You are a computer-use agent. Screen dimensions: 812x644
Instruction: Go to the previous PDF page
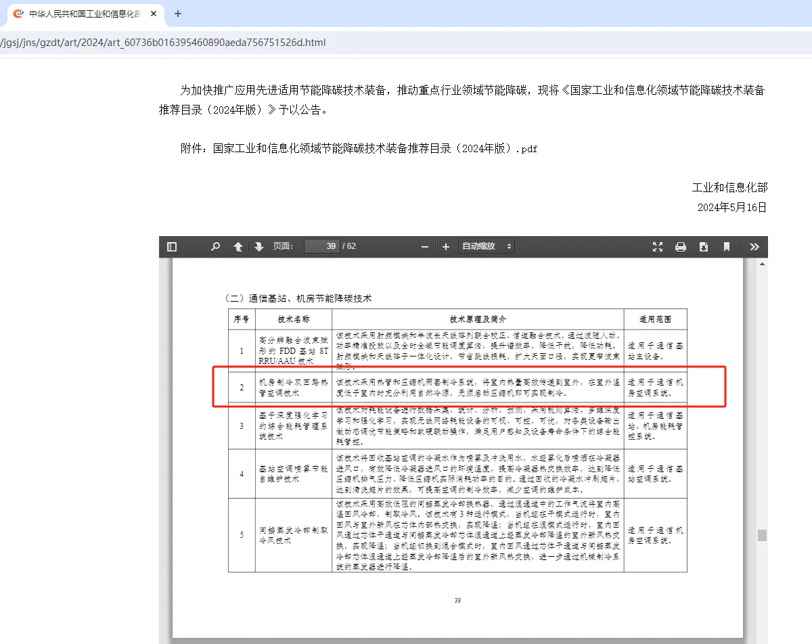pyautogui.click(x=238, y=246)
